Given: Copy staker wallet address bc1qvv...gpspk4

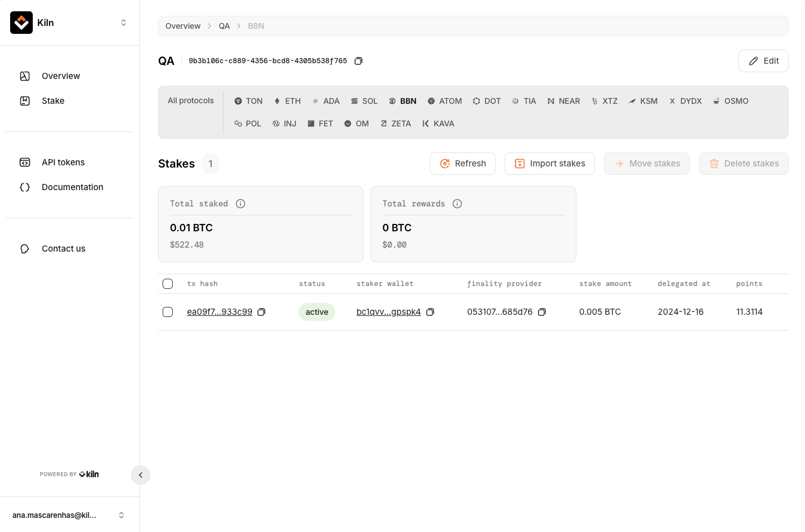Looking at the screenshot, I should 430,312.
